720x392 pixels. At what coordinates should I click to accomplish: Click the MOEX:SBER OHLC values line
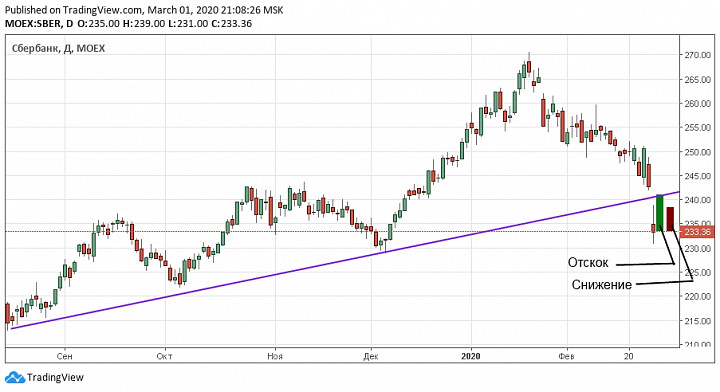[128, 23]
